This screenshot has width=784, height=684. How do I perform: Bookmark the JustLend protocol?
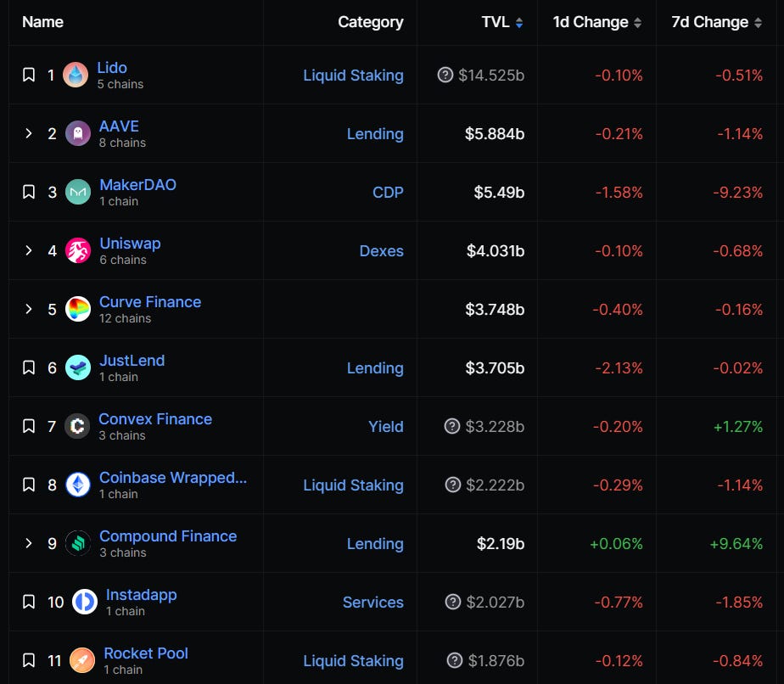click(x=29, y=367)
